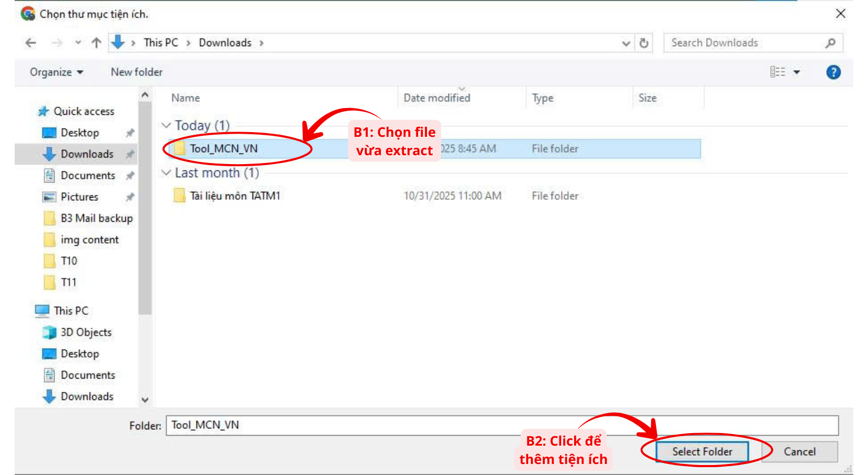This screenshot has width=868, height=475.
Task: Open the Help question mark icon
Action: [x=833, y=72]
